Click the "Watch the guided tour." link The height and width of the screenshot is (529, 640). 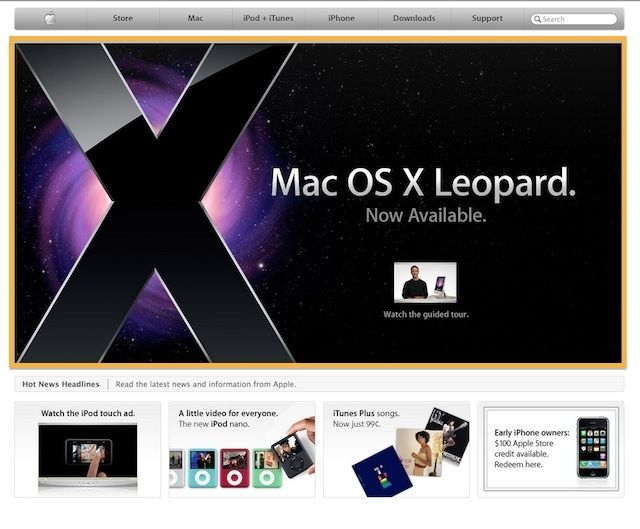[425, 314]
